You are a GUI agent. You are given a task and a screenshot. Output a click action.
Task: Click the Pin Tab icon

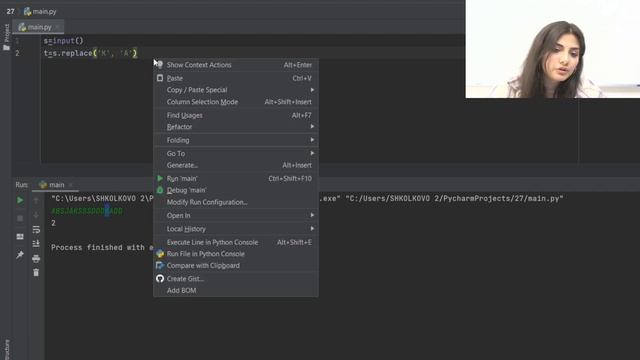coord(20,255)
